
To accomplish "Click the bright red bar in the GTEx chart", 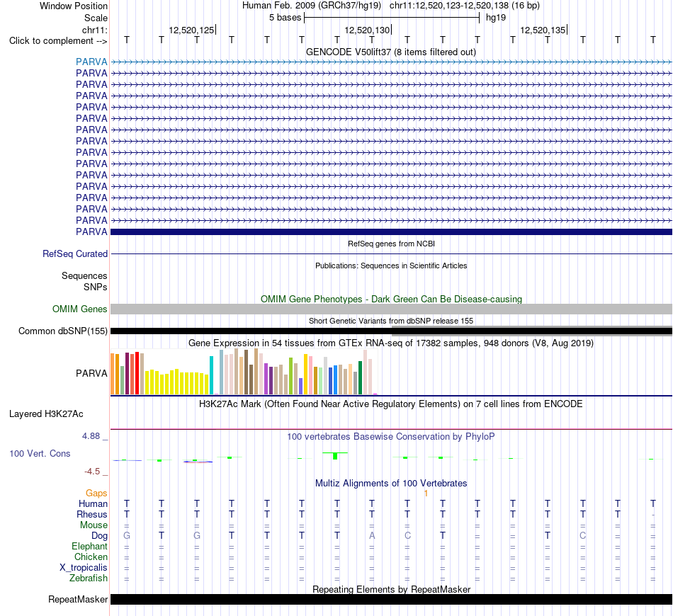I will click(137, 373).
